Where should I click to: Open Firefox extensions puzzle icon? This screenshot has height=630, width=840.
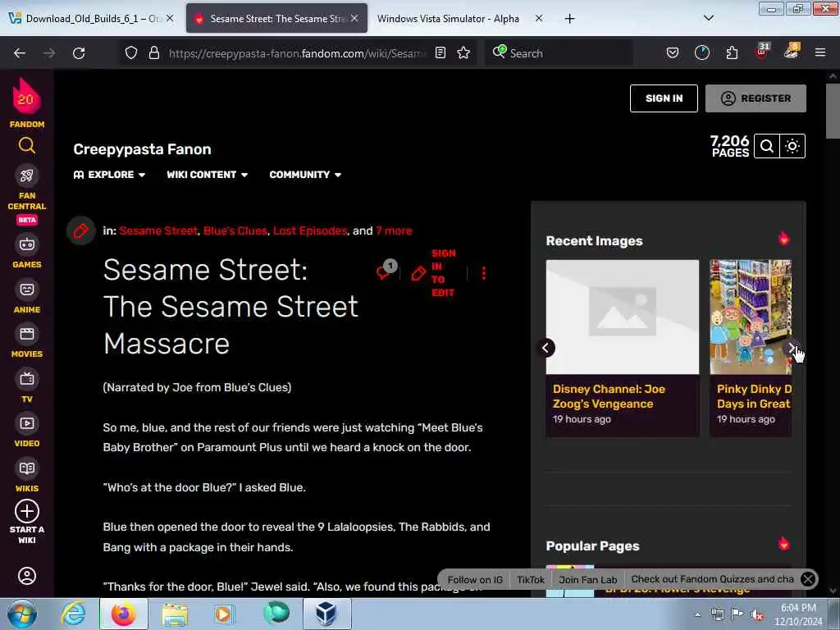732,53
